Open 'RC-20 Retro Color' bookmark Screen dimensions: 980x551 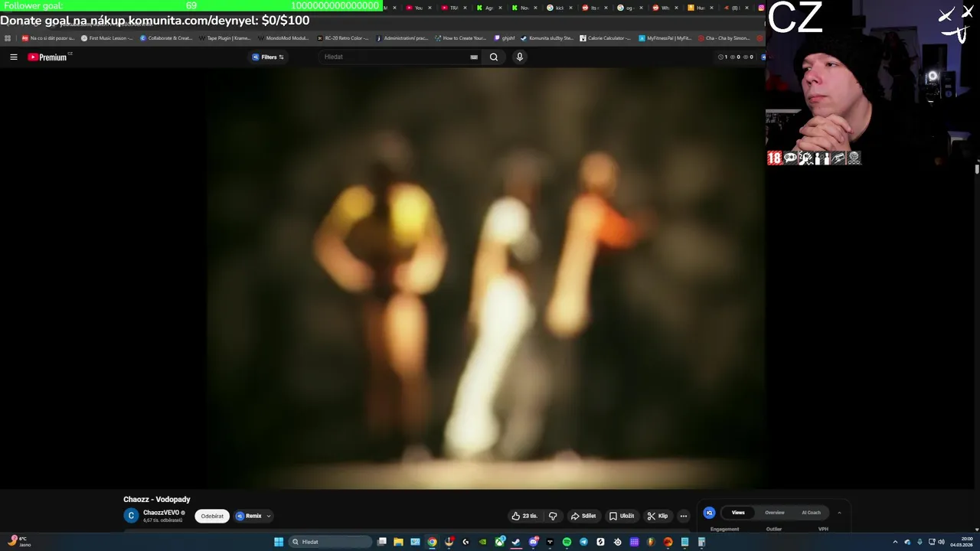[343, 37]
